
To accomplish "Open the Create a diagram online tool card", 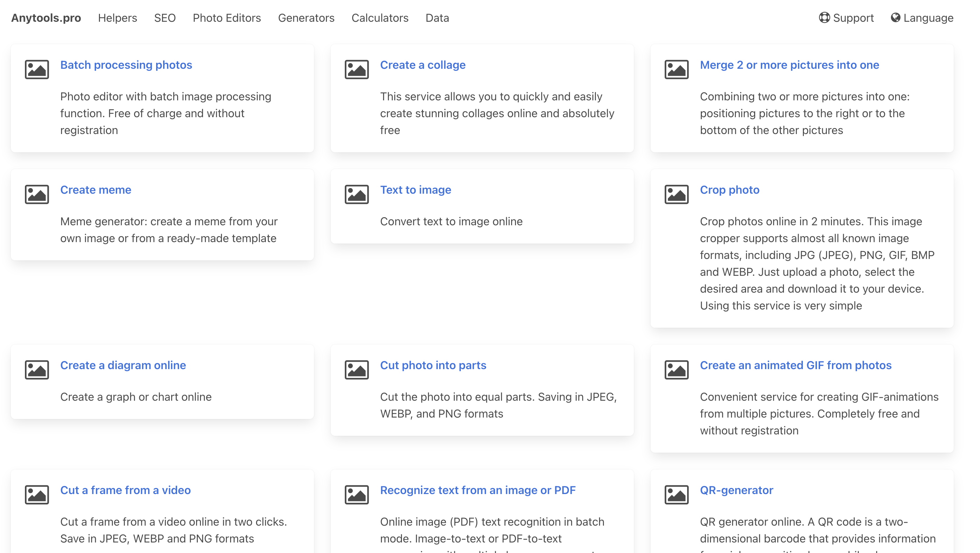I will (123, 365).
